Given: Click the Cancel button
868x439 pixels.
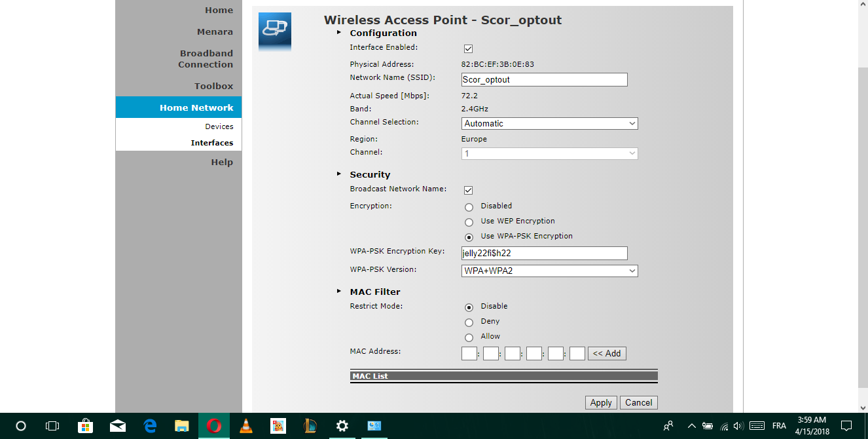Looking at the screenshot, I should [x=638, y=403].
